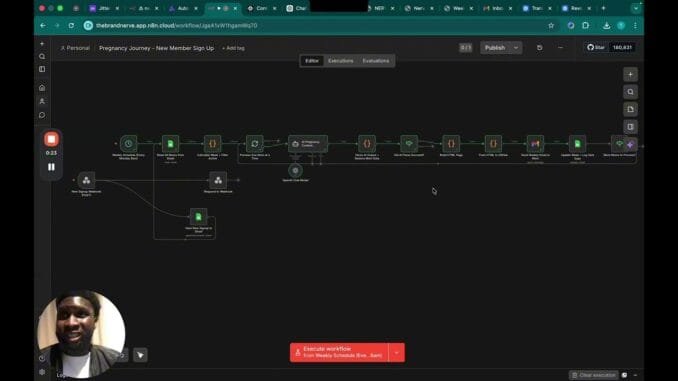The image size is (678, 381).
Task: Click the plus icon in left sidebar
Action: point(42,44)
